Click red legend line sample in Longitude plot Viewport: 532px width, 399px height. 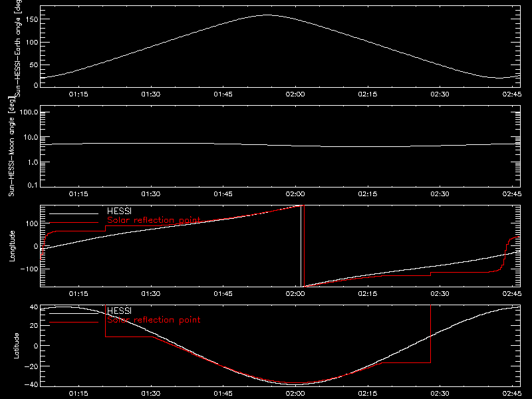(x=74, y=223)
